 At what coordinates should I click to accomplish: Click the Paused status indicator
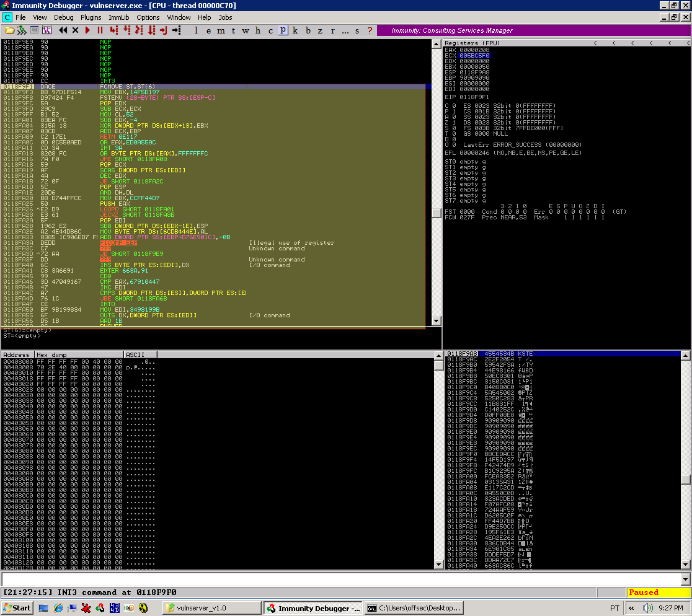pyautogui.click(x=659, y=592)
